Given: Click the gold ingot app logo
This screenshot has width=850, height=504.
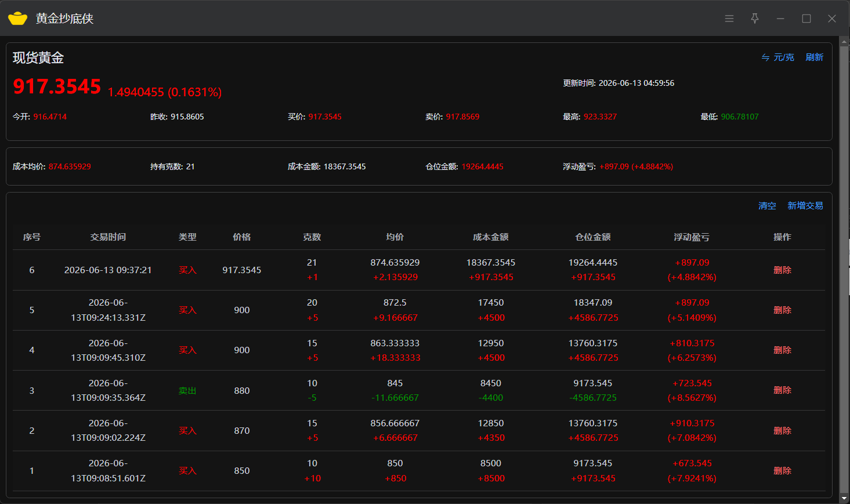Looking at the screenshot, I should [x=18, y=19].
